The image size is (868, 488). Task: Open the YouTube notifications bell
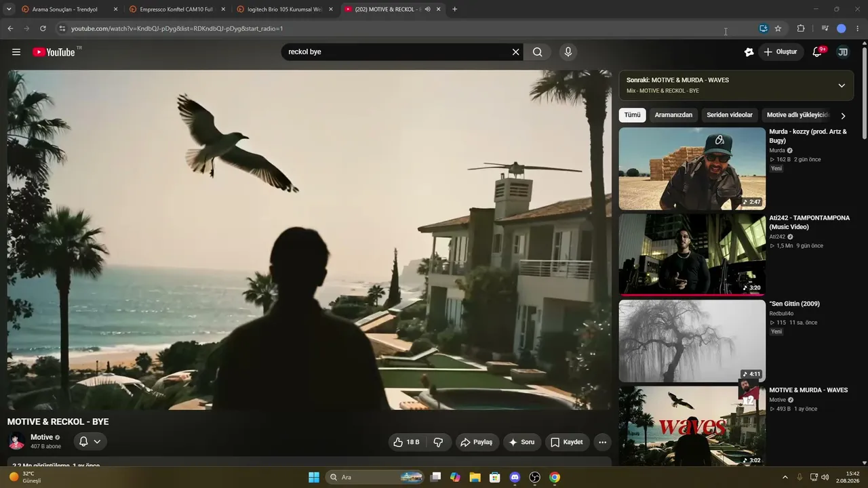click(818, 52)
